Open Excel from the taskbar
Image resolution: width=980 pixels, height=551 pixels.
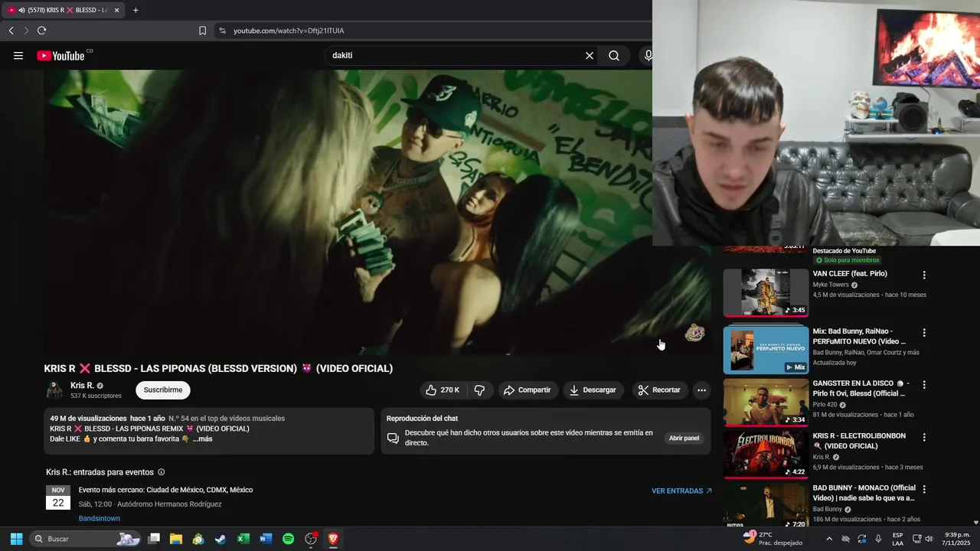pyautogui.click(x=243, y=539)
